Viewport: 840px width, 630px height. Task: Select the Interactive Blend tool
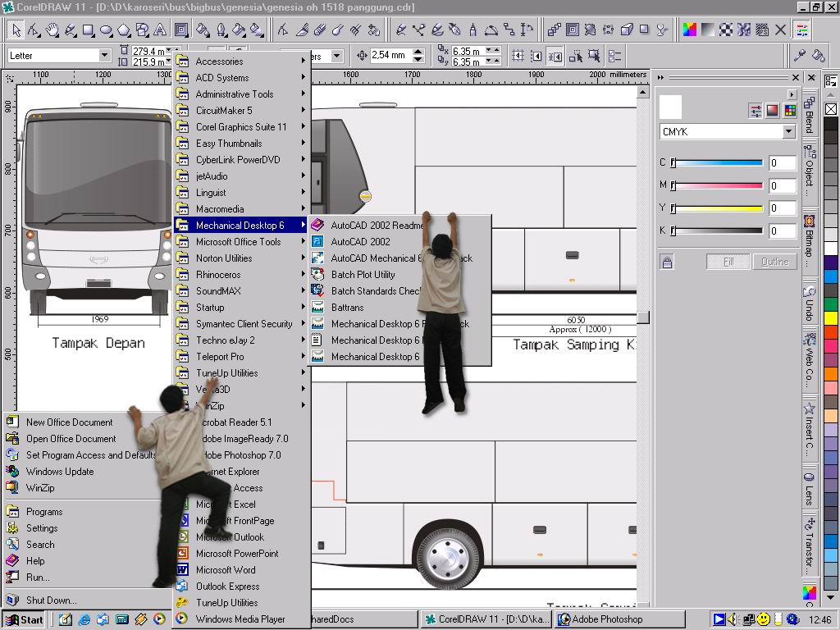(x=555, y=30)
